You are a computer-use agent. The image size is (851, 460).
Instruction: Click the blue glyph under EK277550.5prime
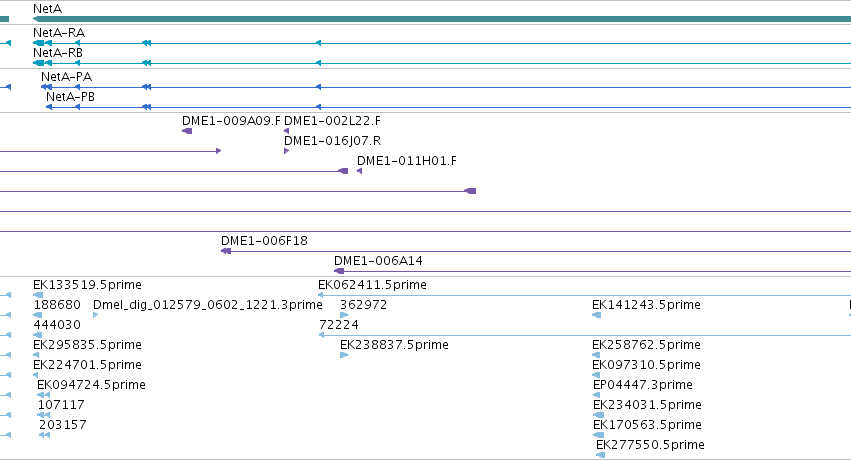click(x=600, y=455)
